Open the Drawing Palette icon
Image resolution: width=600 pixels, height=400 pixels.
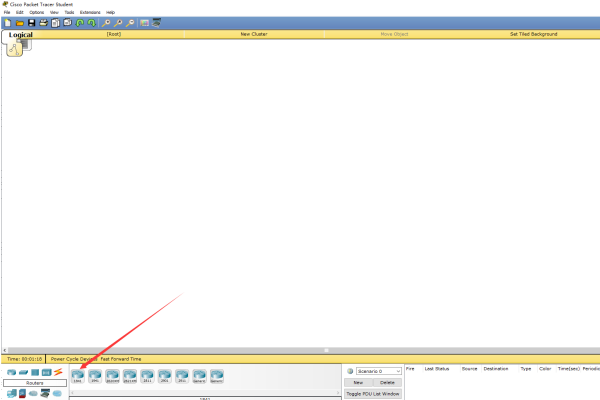tap(144, 23)
